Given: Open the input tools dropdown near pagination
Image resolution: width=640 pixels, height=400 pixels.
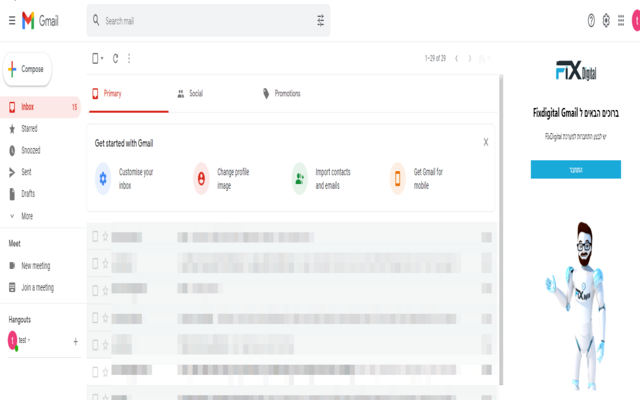Looking at the screenshot, I should [x=485, y=59].
